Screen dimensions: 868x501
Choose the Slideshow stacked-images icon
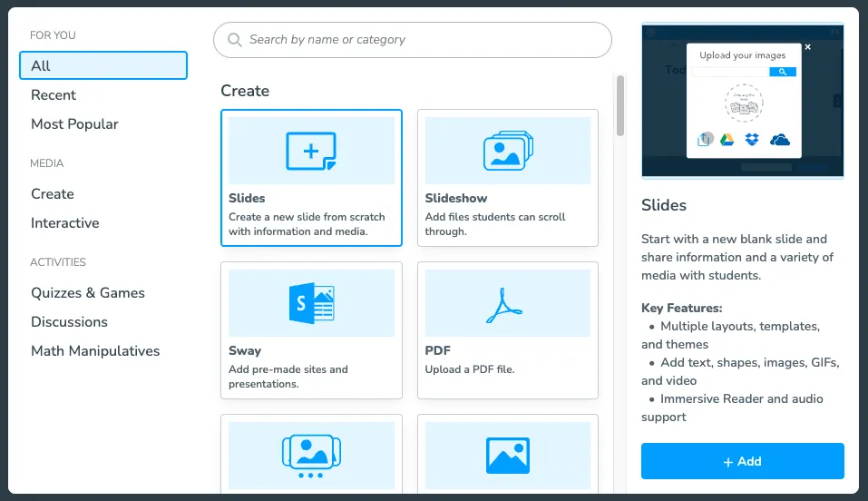click(x=507, y=151)
